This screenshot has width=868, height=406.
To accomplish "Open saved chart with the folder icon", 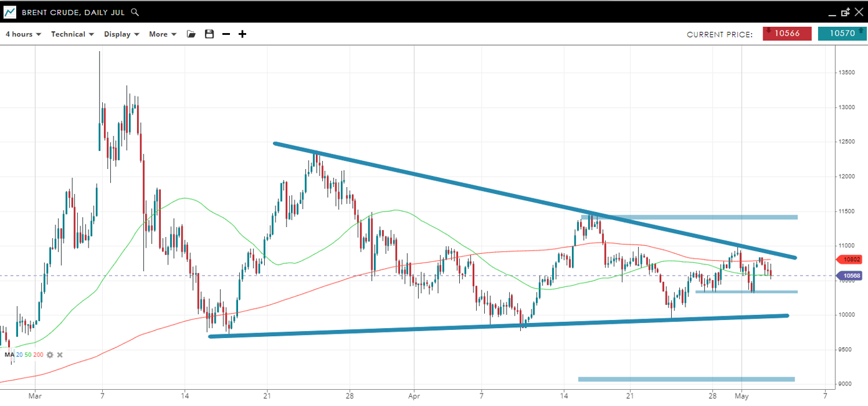I will [x=191, y=34].
